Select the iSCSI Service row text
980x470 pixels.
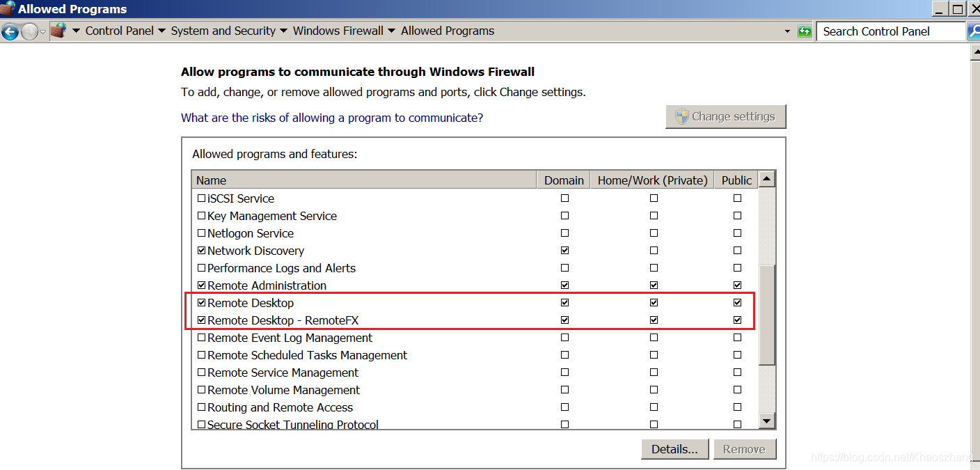click(241, 198)
